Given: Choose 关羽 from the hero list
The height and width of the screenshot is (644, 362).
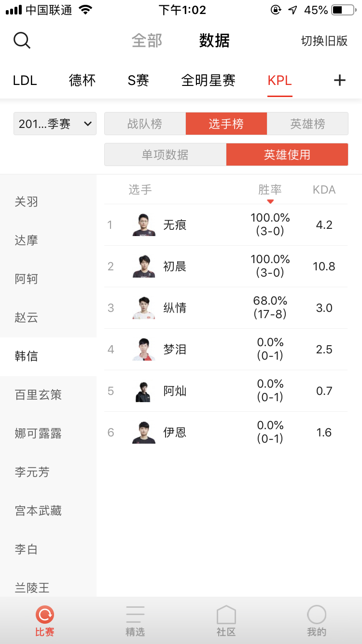Looking at the screenshot, I should tap(27, 202).
